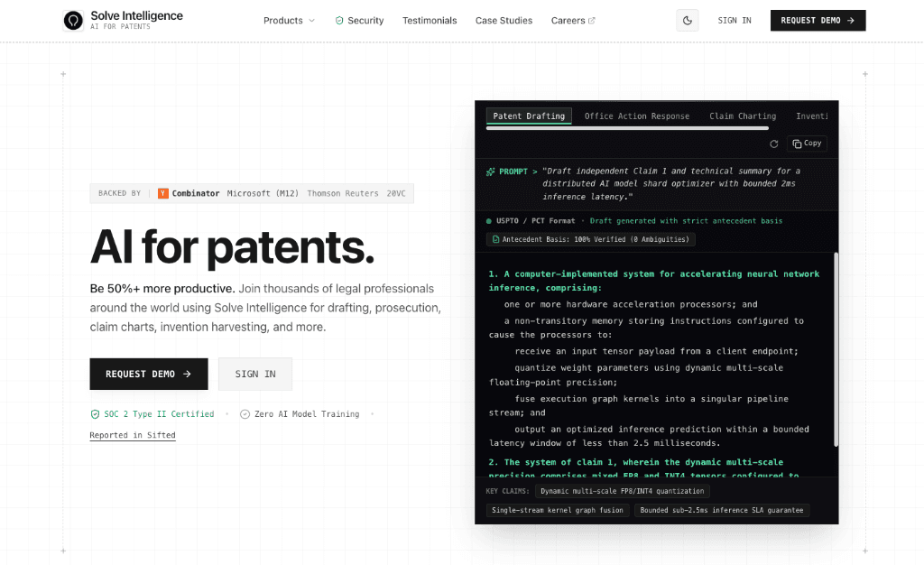Image resolution: width=924 pixels, height=565 pixels.
Task: Copy the draft with the Copy button
Action: point(807,144)
